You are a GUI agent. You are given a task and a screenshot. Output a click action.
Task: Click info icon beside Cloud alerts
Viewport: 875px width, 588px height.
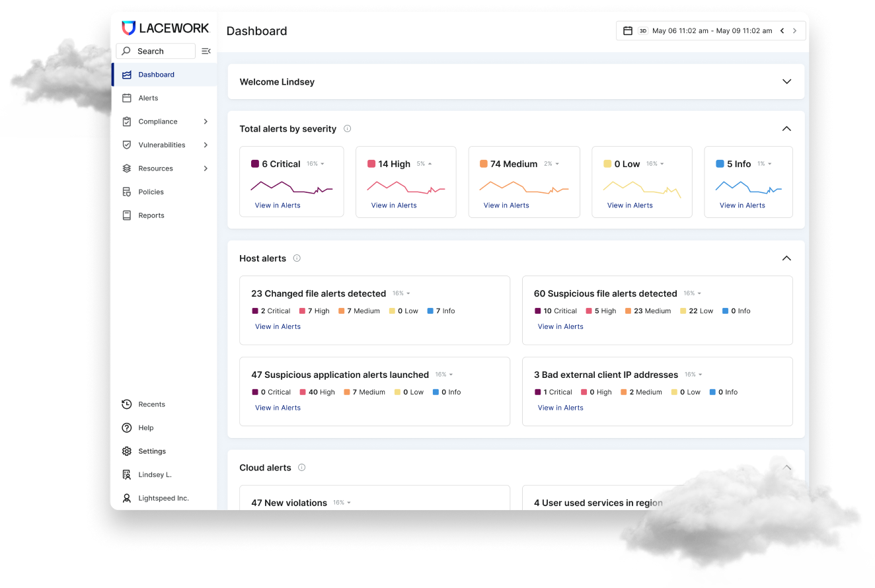point(302,467)
